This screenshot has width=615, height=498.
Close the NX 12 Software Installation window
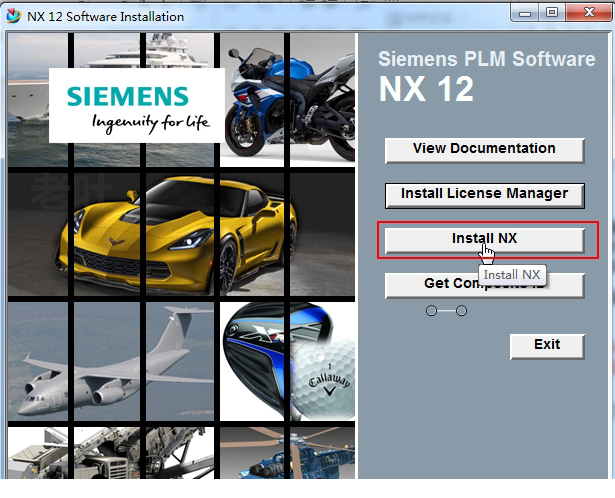click(589, 13)
